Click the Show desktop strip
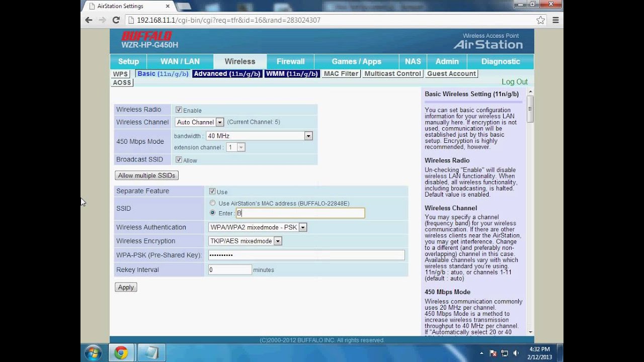The width and height of the screenshot is (644, 362). click(560, 353)
